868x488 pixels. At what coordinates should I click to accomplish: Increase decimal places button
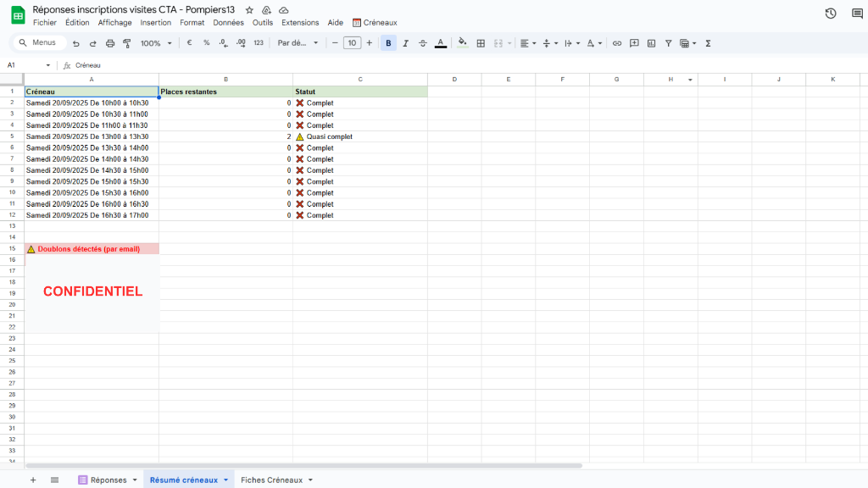pyautogui.click(x=241, y=42)
